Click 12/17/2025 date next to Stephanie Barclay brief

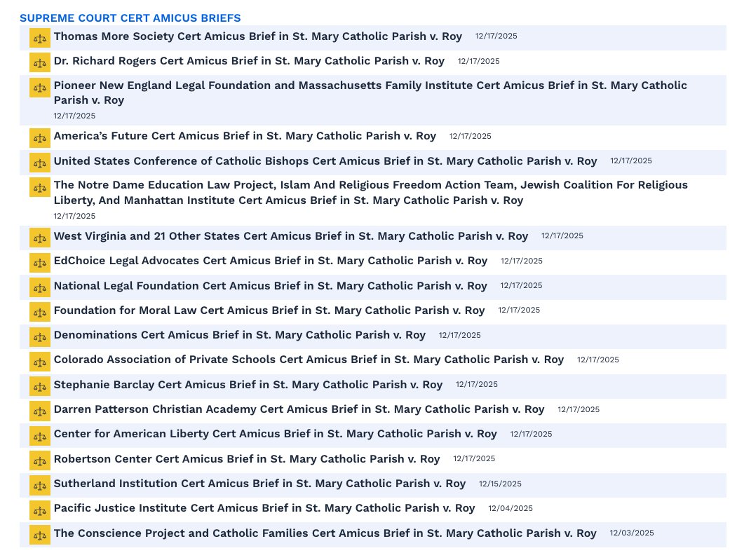pos(477,384)
